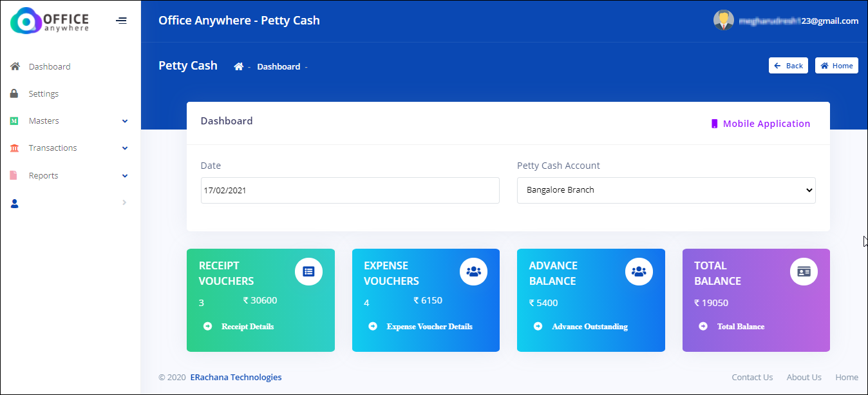Click the Total Balance ID card icon
This screenshot has height=395, width=868.
(804, 272)
